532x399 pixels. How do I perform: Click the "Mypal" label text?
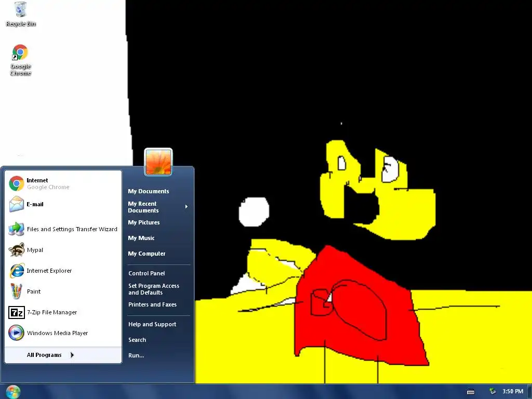coord(35,250)
